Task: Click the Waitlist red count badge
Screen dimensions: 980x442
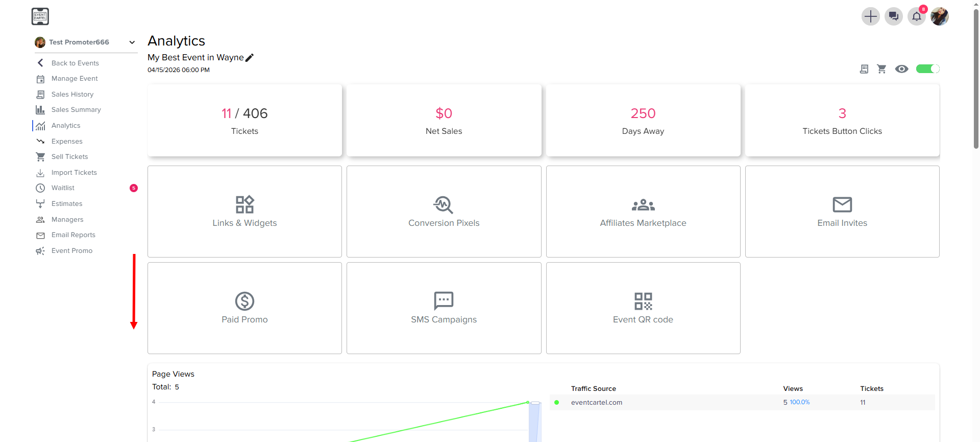Action: point(134,188)
